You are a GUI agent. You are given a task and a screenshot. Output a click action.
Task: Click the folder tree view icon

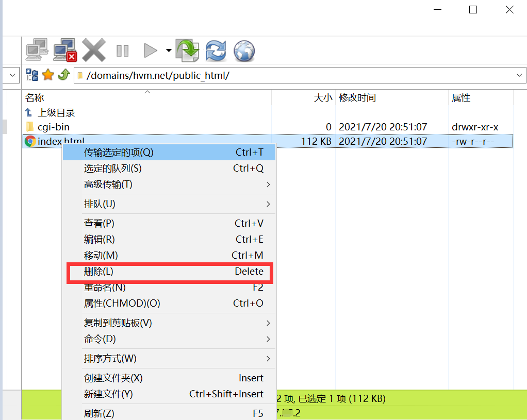click(x=32, y=75)
